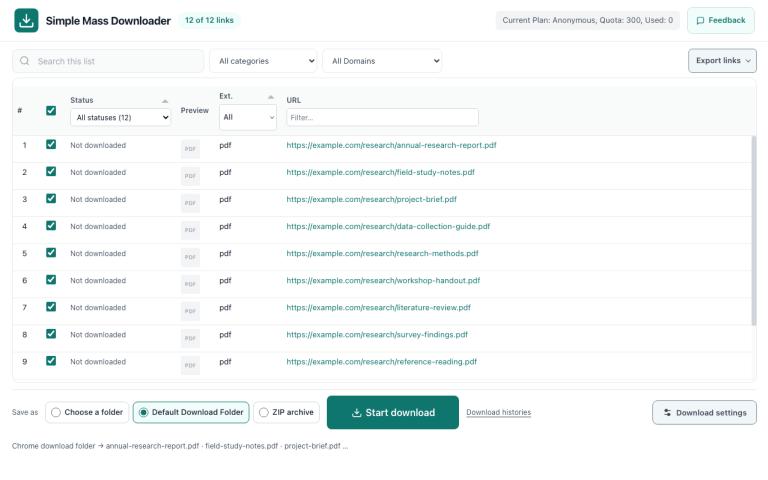The width and height of the screenshot is (768, 480).
Task: Click the Ext. column sort arrow
Action: point(270,97)
